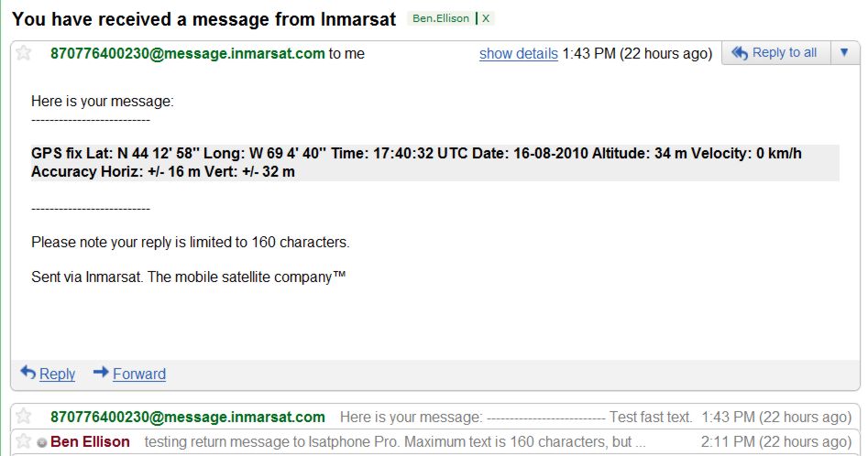Open the Ben.Ellison label
This screenshot has width=868, height=456.
coord(441,18)
